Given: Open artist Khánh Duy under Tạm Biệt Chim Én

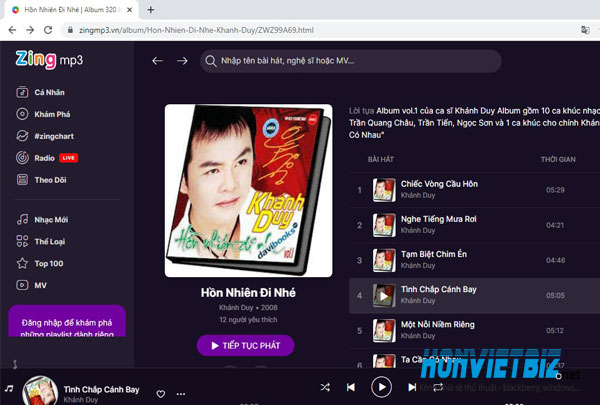Looking at the screenshot, I should point(418,266).
